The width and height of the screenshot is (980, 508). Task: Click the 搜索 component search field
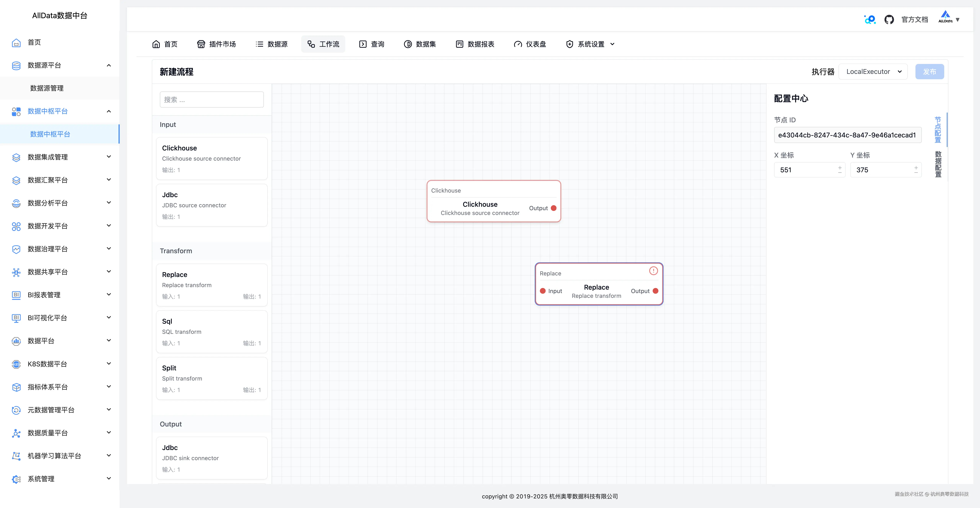coord(212,100)
